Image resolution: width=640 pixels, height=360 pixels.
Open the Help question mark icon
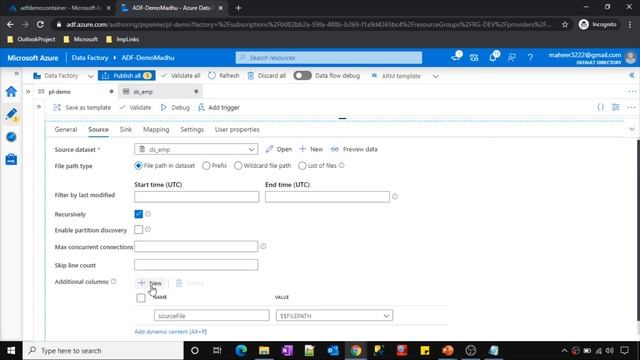(x=530, y=58)
